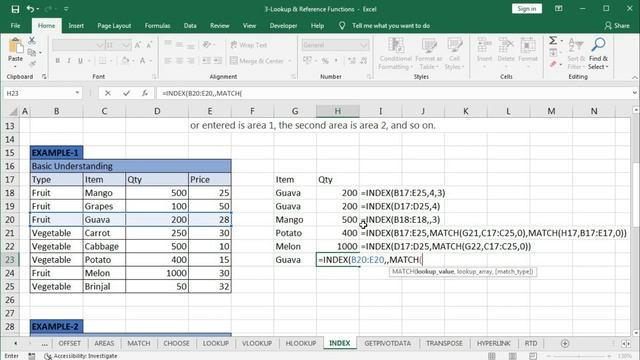The width and height of the screenshot is (640, 360).
Task: Switch to Page Break Preview in status bar
Action: 533,356
